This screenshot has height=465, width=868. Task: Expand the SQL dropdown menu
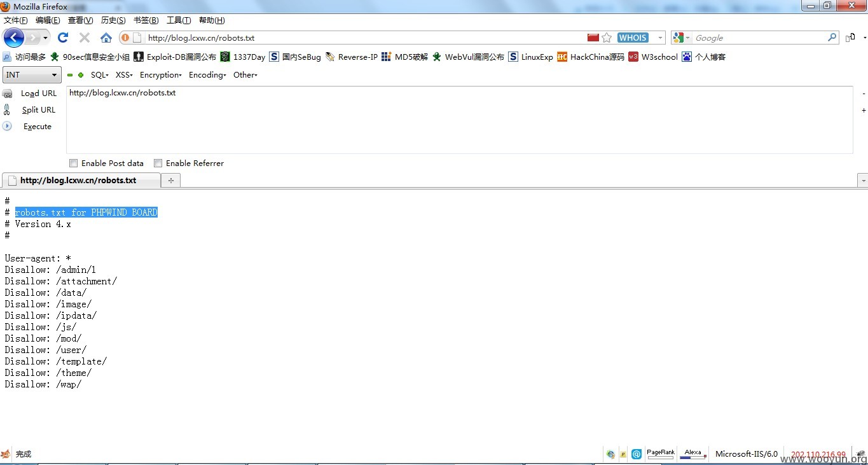coord(100,75)
